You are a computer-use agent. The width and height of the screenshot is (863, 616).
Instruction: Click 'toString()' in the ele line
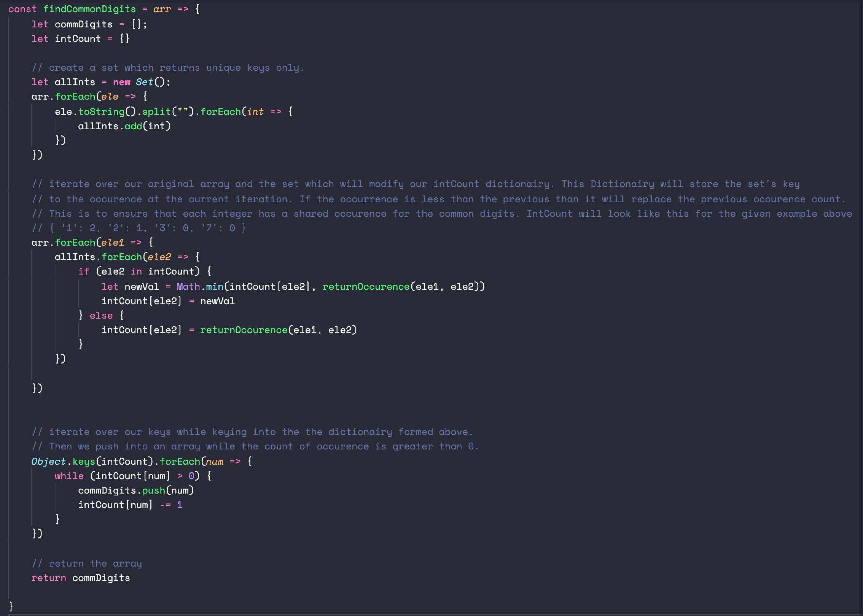coord(107,112)
